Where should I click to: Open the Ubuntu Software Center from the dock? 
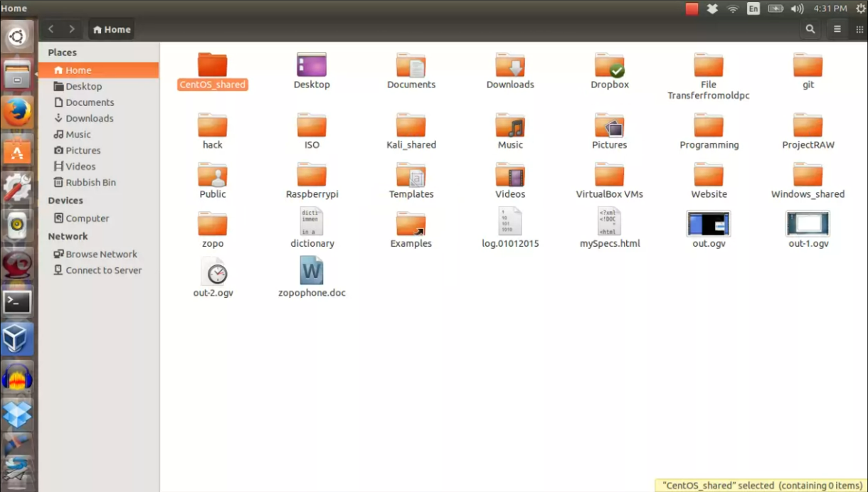(17, 151)
